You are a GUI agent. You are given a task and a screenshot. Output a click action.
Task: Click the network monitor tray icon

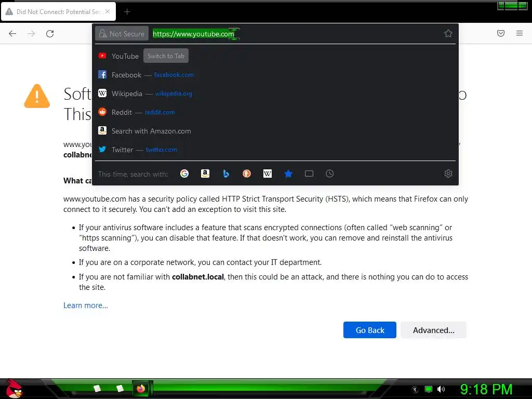click(x=429, y=389)
